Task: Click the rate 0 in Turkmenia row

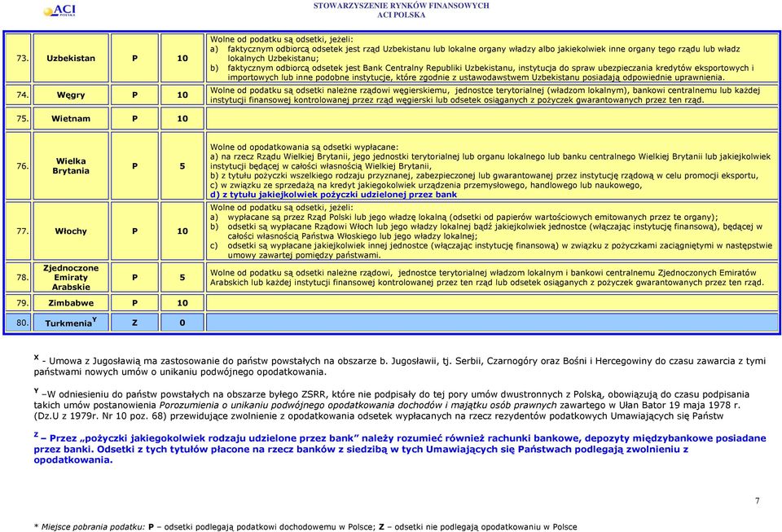Action: point(182,323)
